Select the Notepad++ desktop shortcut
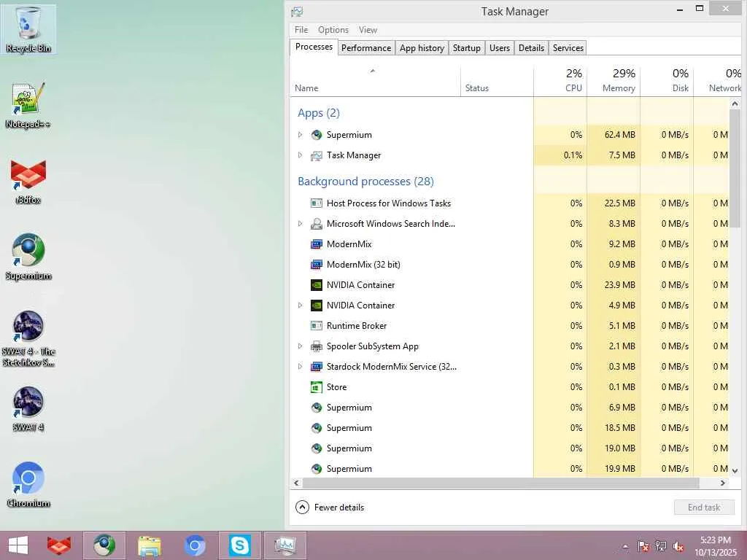 [28, 106]
